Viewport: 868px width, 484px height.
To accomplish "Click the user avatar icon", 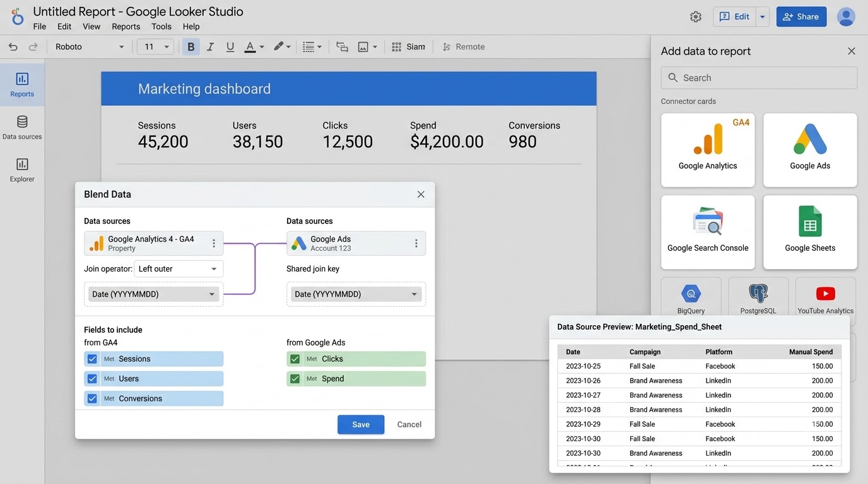I will tap(846, 17).
